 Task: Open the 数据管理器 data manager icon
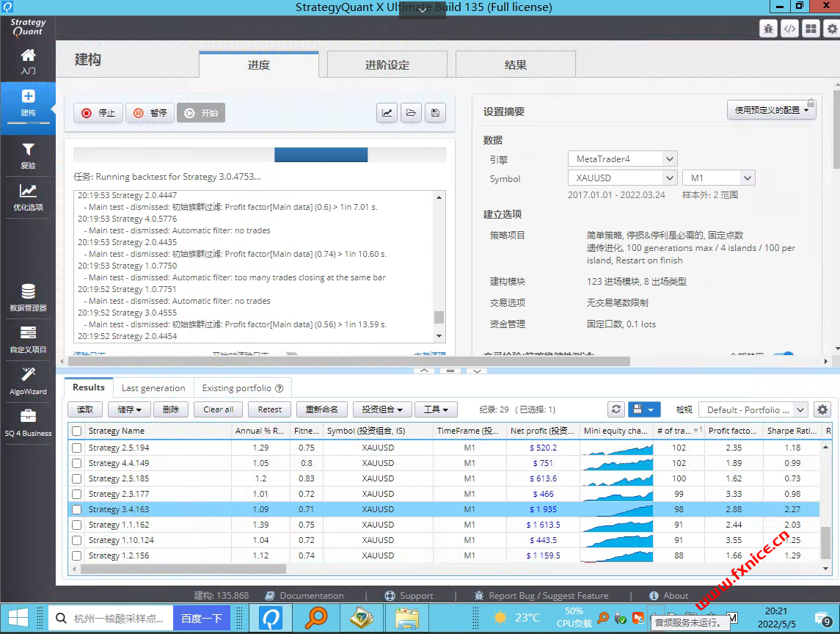click(28, 298)
